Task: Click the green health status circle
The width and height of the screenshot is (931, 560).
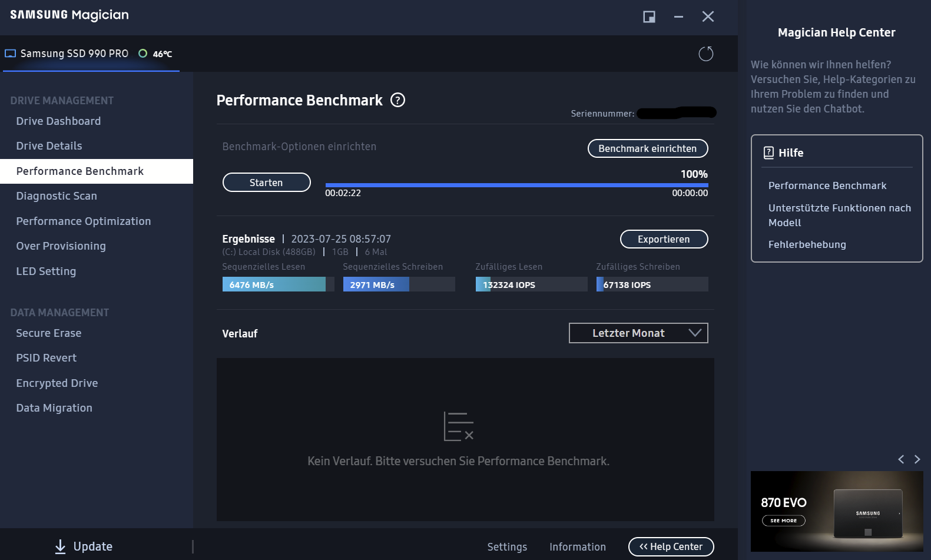Action: coord(143,54)
